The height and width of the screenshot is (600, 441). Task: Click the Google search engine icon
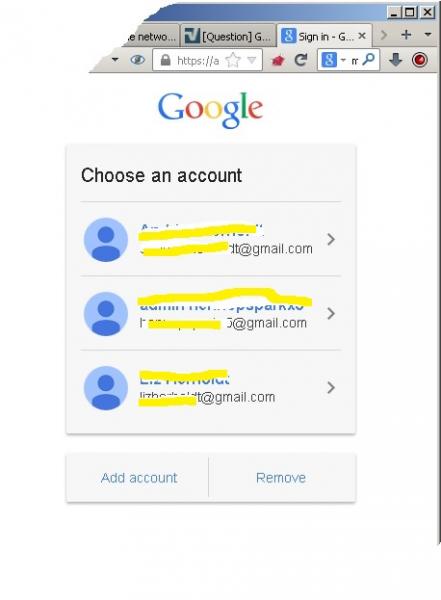coord(329,60)
